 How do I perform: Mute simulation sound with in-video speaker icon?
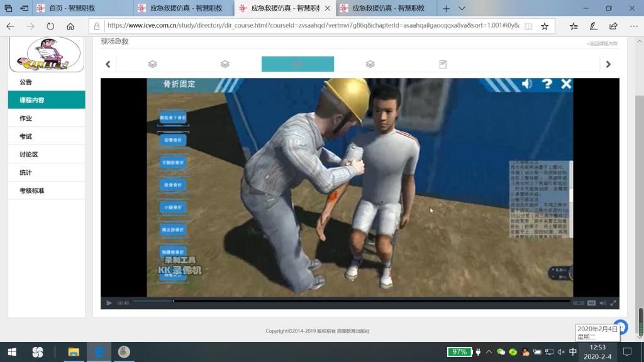(x=527, y=84)
